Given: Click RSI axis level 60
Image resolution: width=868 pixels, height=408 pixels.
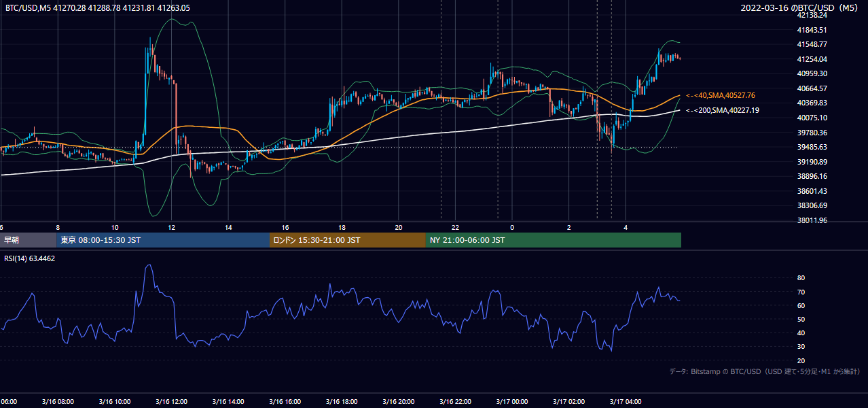Looking at the screenshot, I should 801,305.
